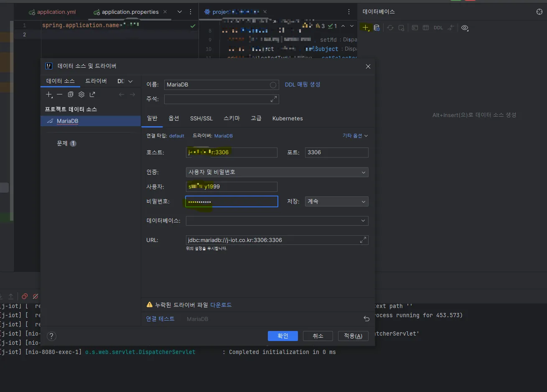Open the authentication type dropdown
Image resolution: width=547 pixels, height=392 pixels.
[x=277, y=172]
